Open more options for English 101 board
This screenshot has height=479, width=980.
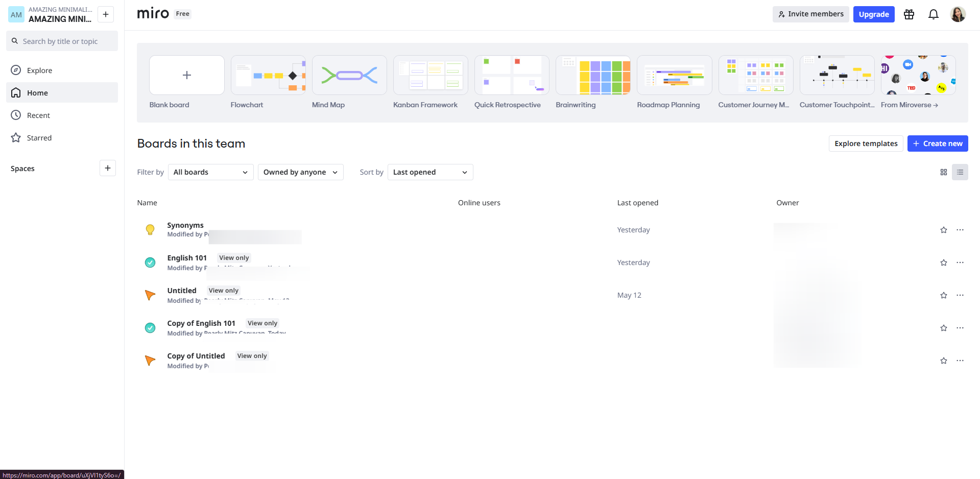(960, 262)
